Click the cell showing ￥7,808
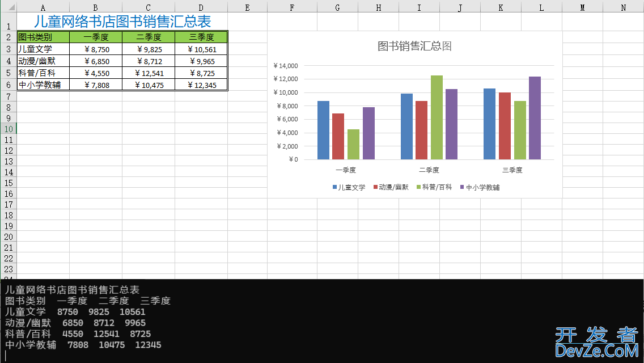The image size is (644, 363). [96, 85]
